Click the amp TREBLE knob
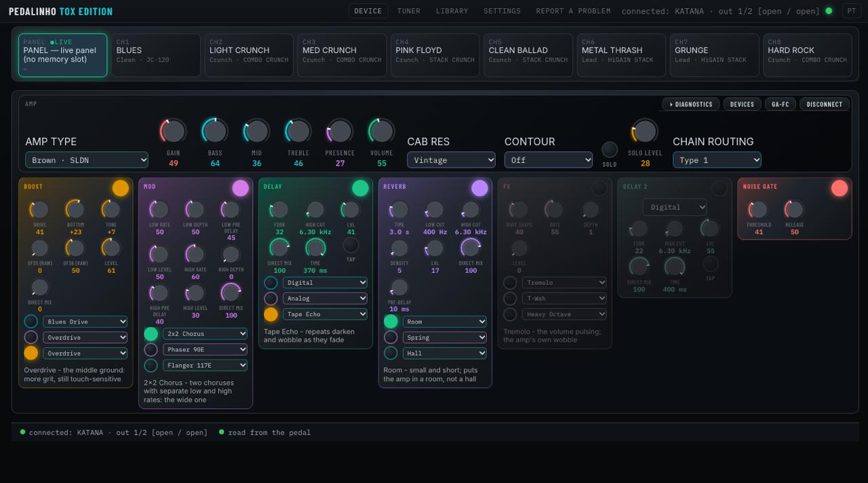Screen dimensions: 868x483 (298, 131)
